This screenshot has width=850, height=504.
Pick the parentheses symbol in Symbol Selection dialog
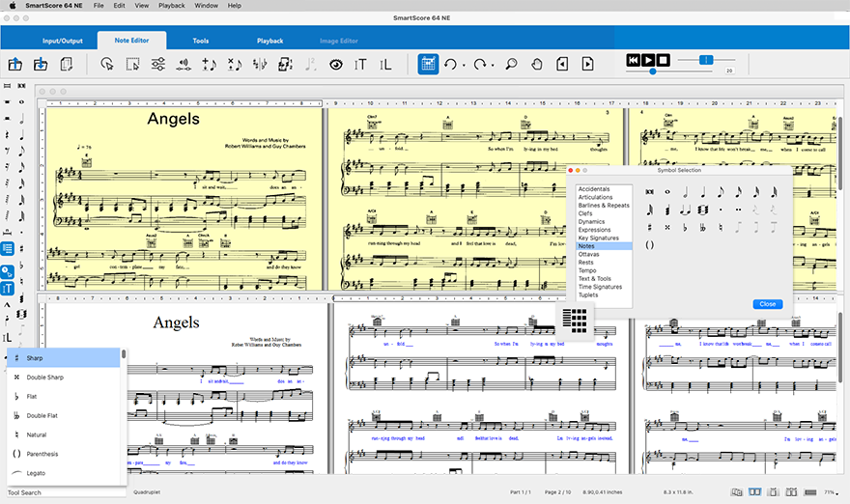(649, 245)
